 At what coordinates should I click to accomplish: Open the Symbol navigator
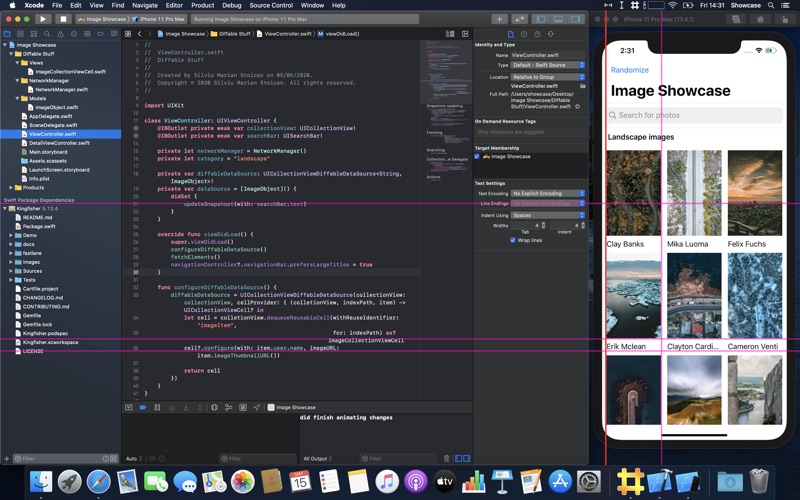click(33, 34)
